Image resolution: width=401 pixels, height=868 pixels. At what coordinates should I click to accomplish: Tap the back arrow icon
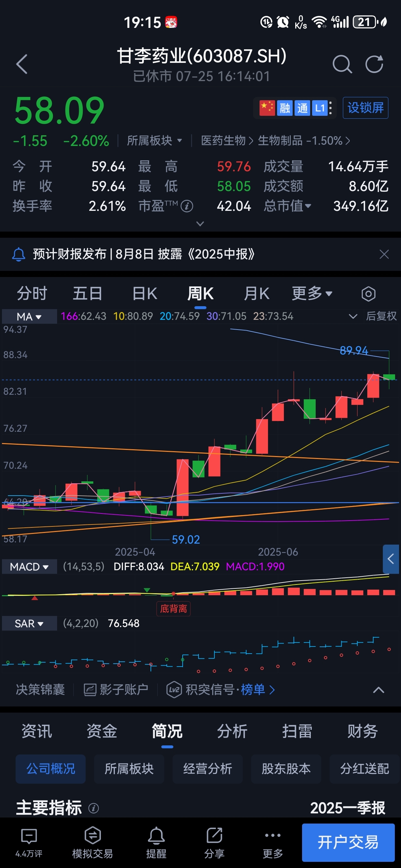tap(22, 64)
